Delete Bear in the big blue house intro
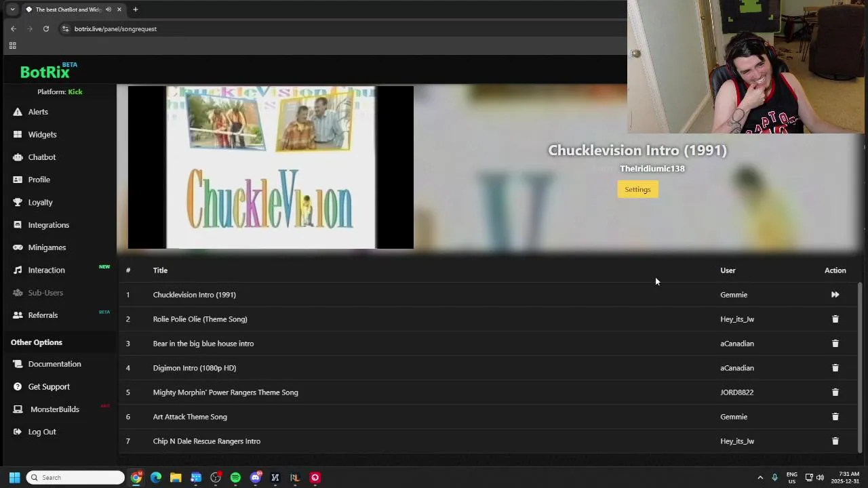 835,344
